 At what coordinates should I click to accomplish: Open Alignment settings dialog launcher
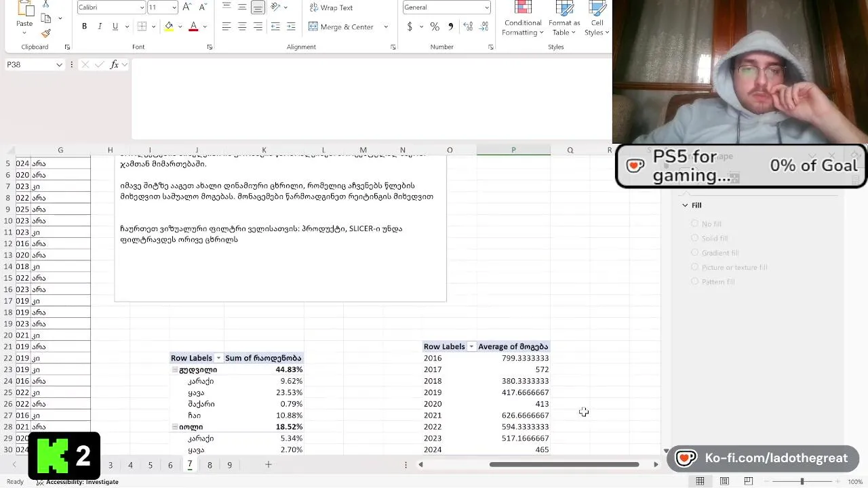pyautogui.click(x=393, y=47)
